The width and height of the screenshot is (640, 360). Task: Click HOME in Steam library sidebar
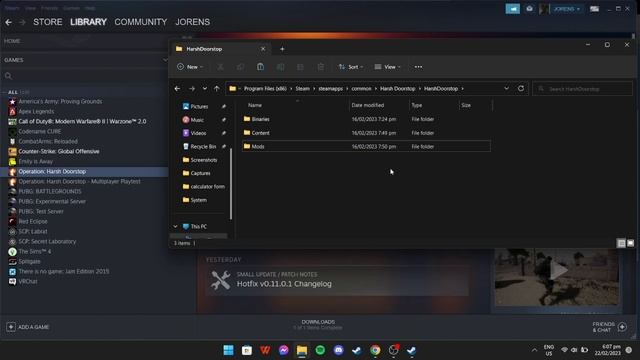tap(12, 41)
